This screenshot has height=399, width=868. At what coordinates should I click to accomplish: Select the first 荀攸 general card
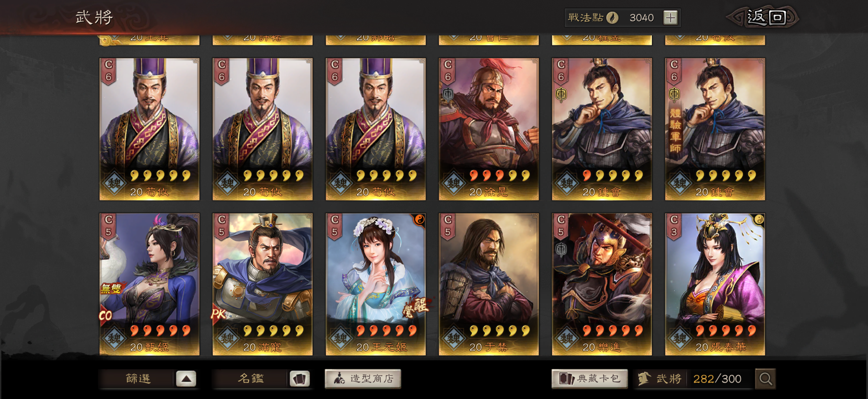(149, 129)
